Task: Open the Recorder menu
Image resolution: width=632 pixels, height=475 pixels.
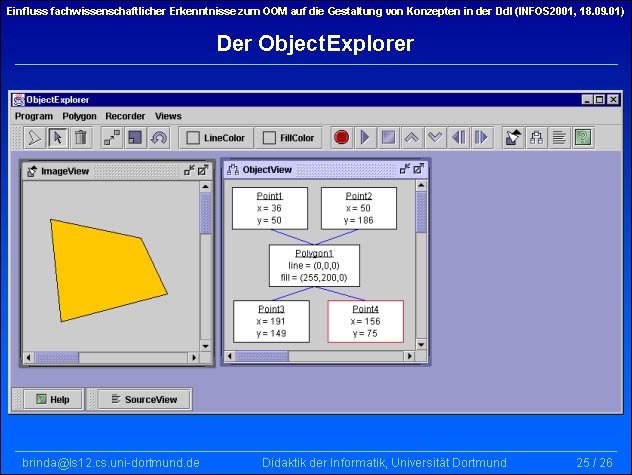Action: (125, 116)
